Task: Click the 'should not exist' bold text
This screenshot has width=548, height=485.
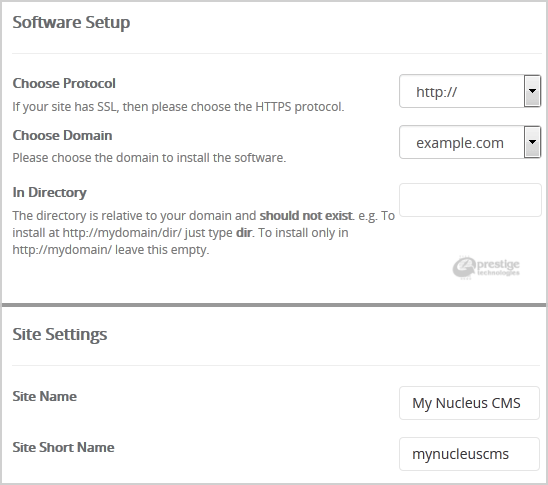Action: [306, 216]
